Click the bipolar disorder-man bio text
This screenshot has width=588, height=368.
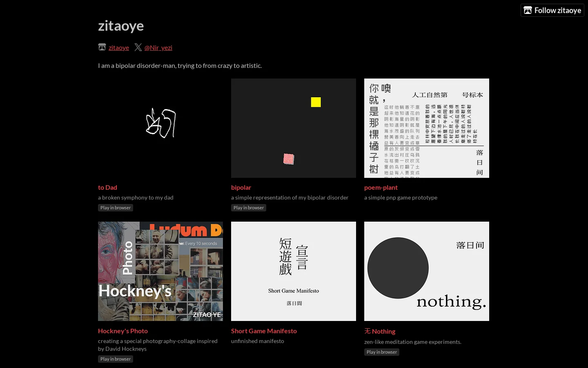(x=180, y=65)
